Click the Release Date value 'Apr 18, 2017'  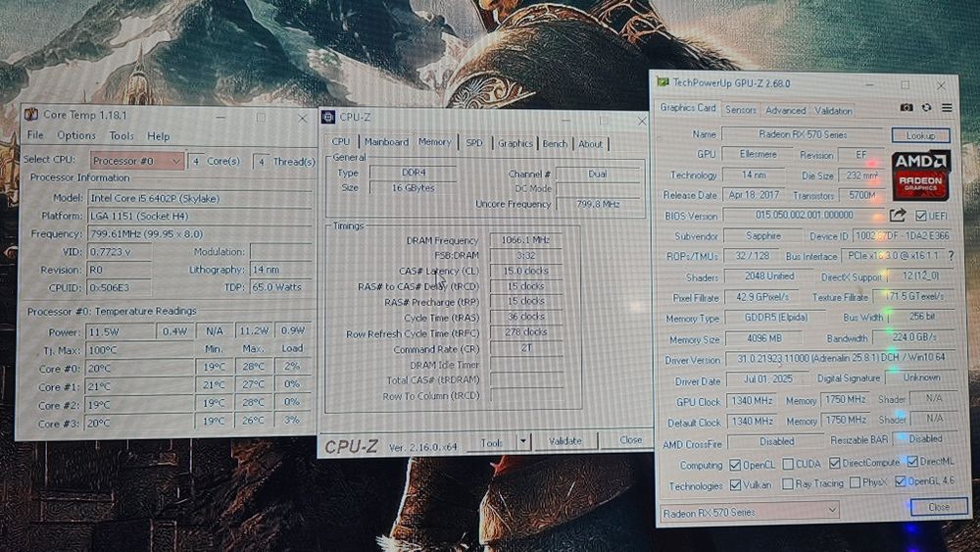click(754, 194)
